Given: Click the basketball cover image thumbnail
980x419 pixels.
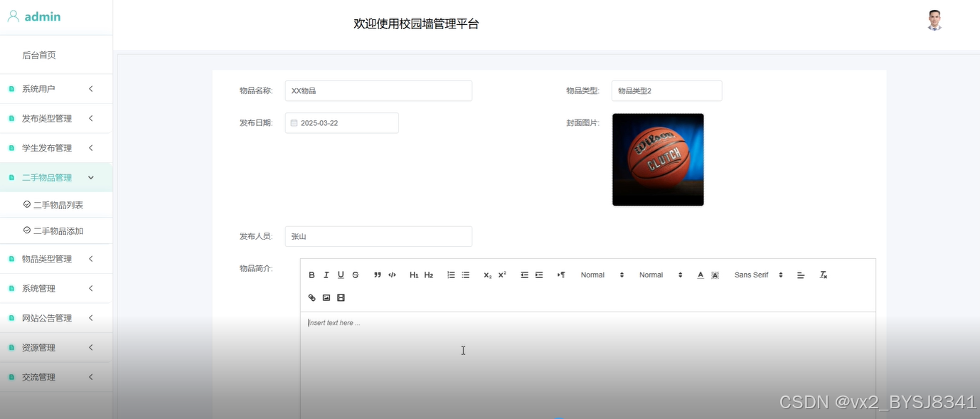Looking at the screenshot, I should point(658,160).
